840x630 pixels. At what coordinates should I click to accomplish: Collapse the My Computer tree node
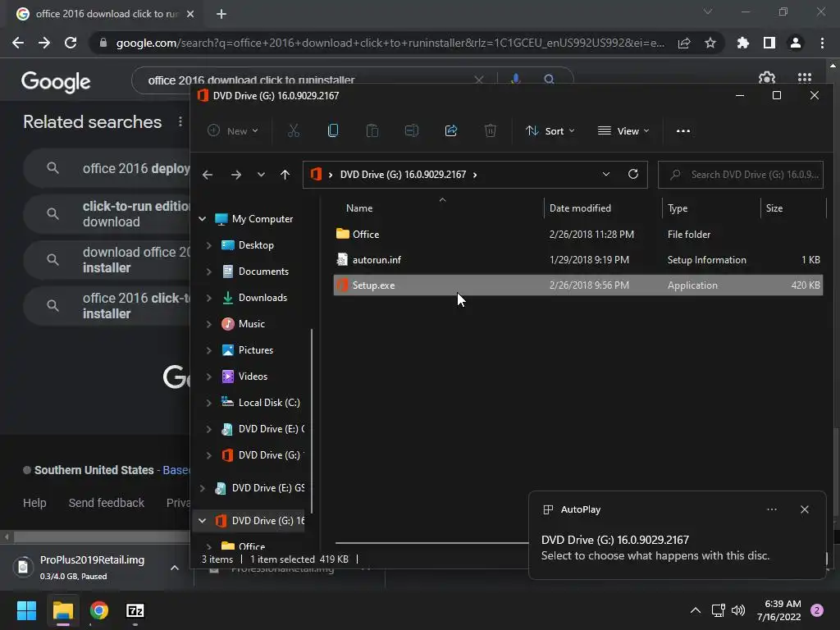click(203, 218)
